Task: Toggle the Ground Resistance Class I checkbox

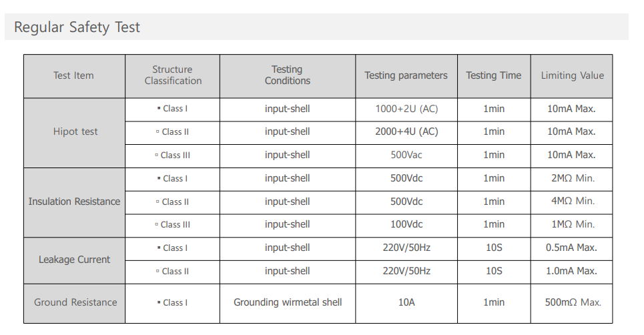Action: tap(159, 303)
